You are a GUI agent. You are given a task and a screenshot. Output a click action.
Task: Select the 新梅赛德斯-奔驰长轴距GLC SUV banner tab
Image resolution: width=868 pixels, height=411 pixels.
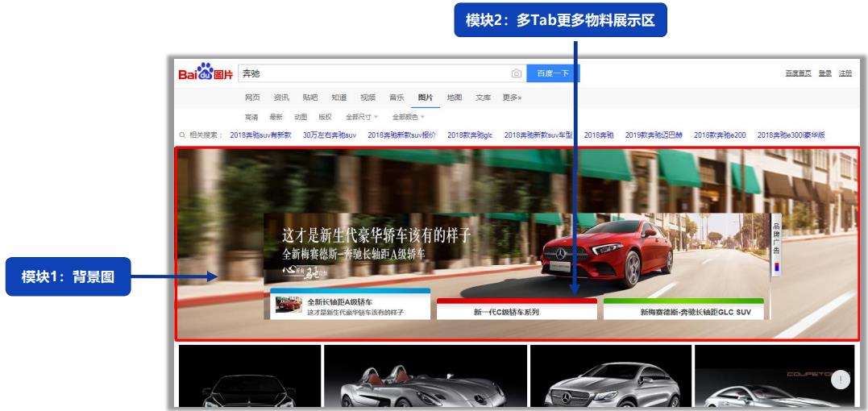[683, 309]
